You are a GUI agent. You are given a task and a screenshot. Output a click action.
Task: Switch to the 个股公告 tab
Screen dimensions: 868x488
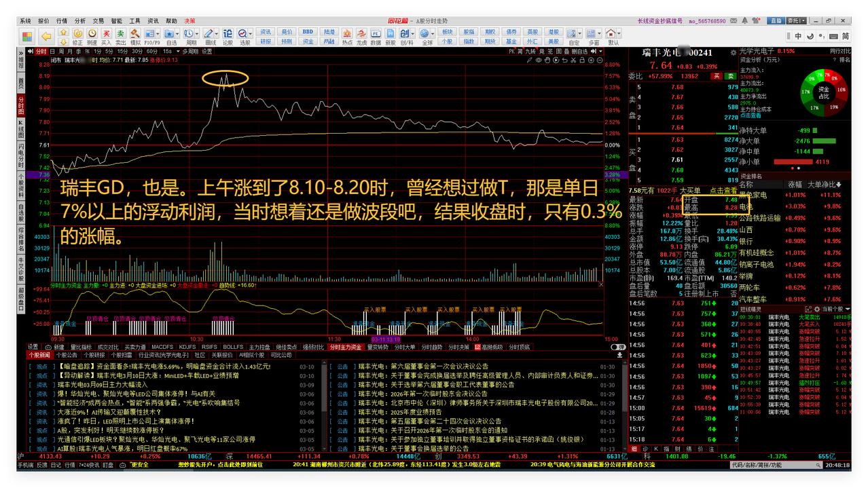point(66,355)
